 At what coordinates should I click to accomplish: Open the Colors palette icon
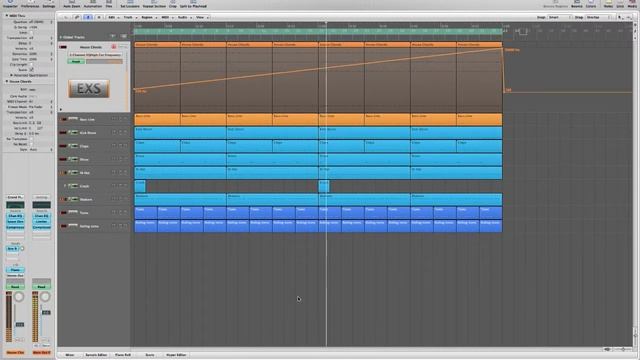pos(591,4)
